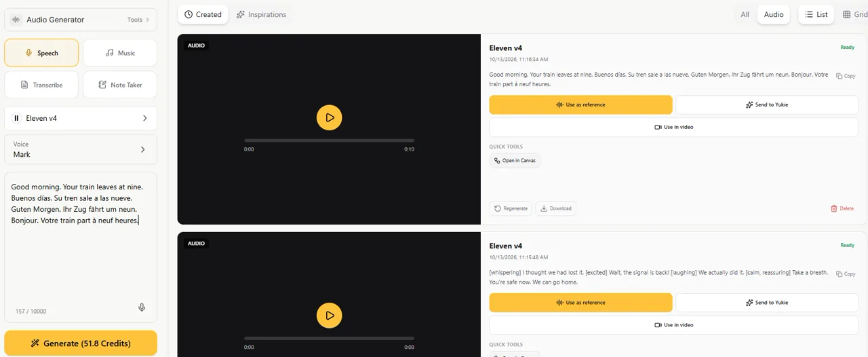
Task: Regenerate the first audio clip
Action: [511, 208]
